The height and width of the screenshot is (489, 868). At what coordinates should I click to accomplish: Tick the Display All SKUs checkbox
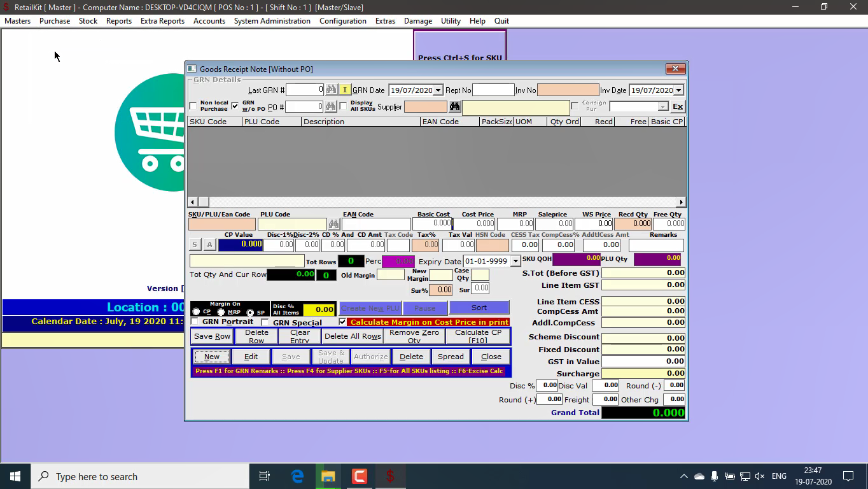click(344, 106)
